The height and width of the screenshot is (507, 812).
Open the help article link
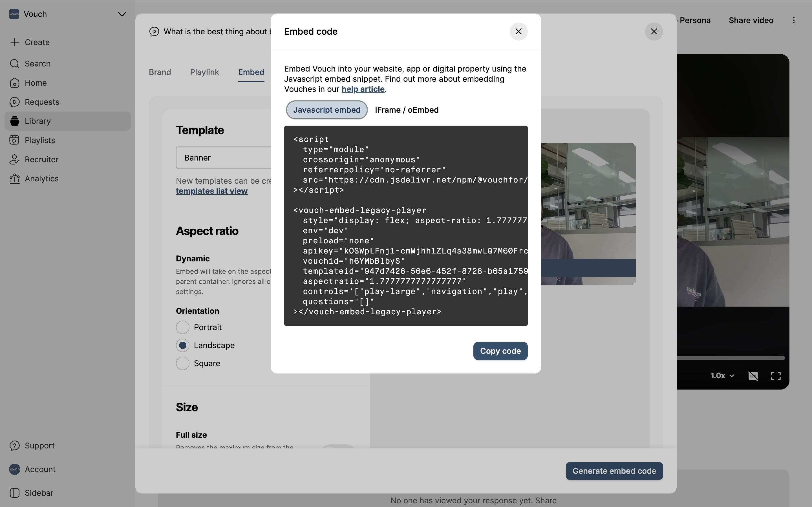pos(363,89)
